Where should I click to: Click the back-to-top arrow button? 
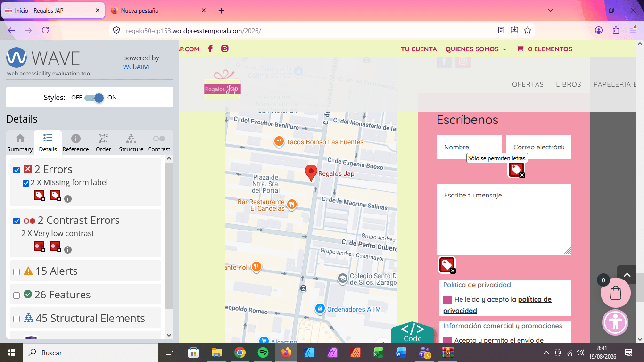[x=627, y=275]
